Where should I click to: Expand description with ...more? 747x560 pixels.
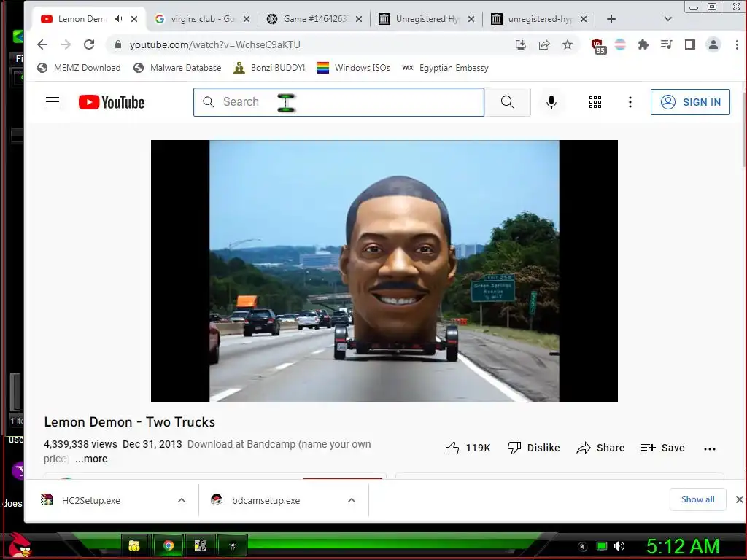91,459
